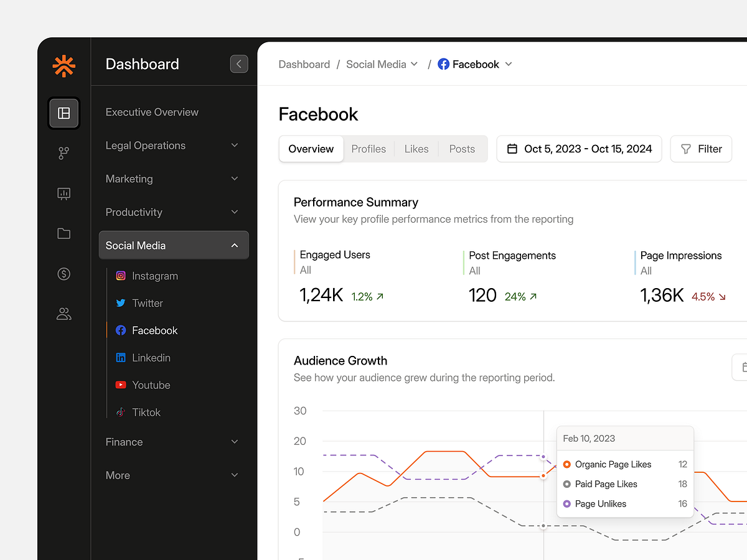
Task: Toggle the Page Unlikes series visibility
Action: click(600, 504)
